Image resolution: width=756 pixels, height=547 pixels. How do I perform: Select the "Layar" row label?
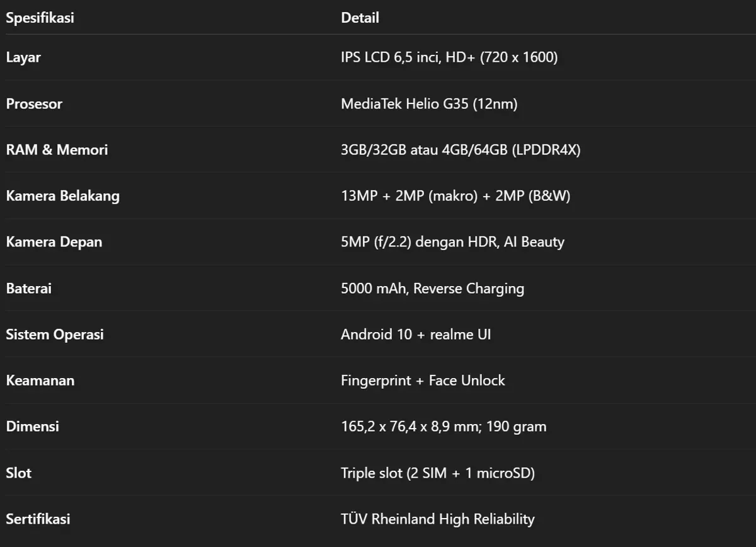(x=23, y=57)
